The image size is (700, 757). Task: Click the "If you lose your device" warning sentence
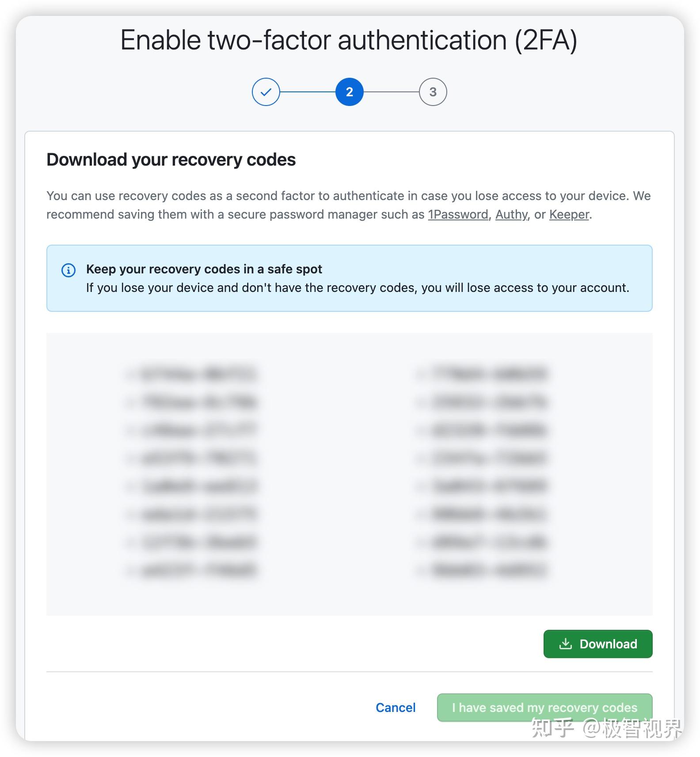point(357,288)
